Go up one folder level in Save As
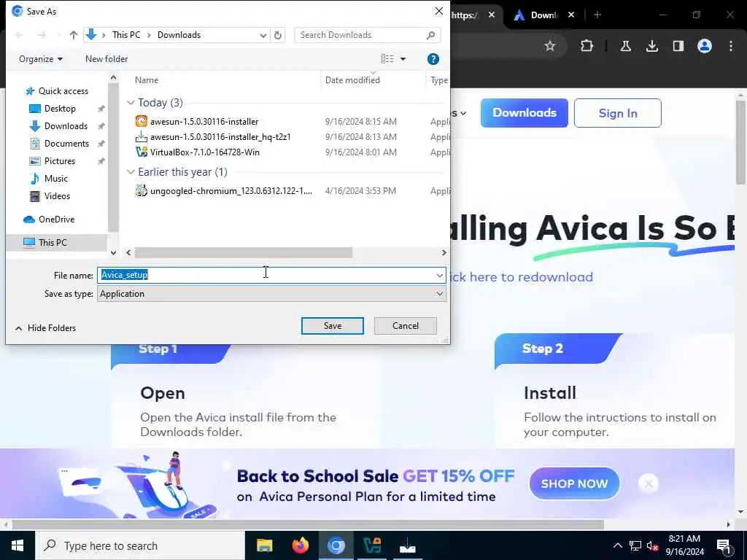747x560 pixels. (x=74, y=35)
